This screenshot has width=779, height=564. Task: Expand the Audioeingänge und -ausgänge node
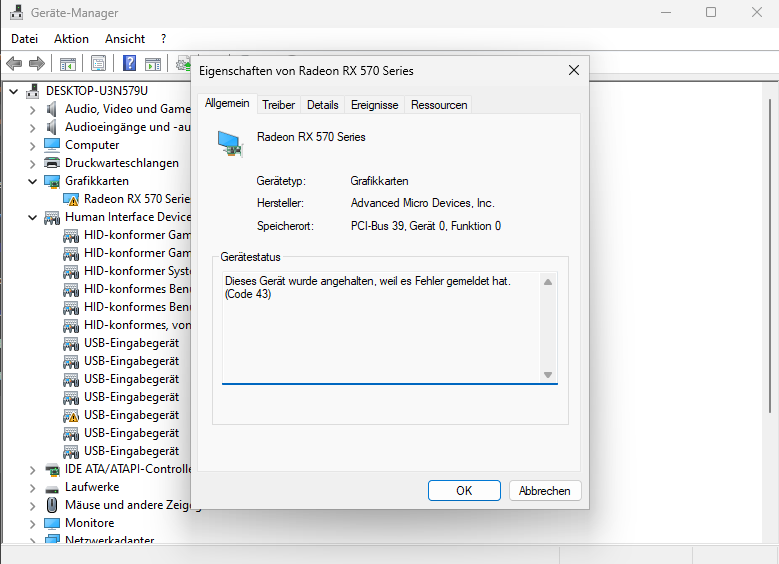point(32,128)
